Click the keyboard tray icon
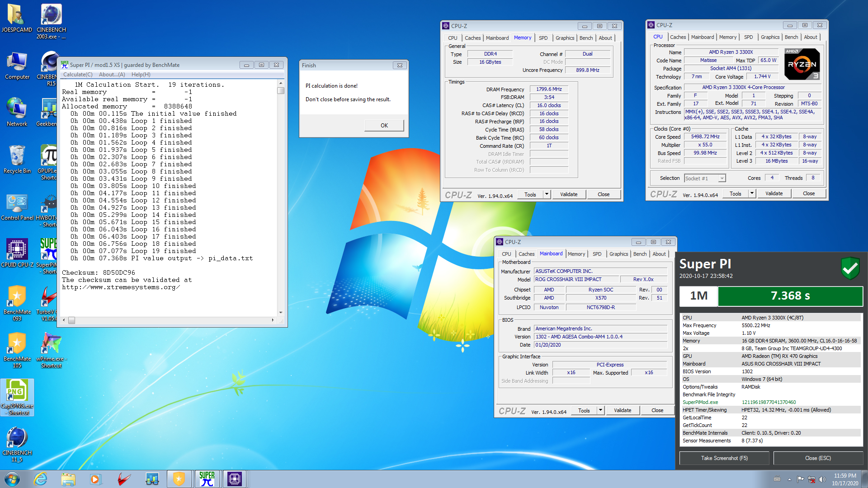The height and width of the screenshot is (488, 868). click(x=777, y=479)
